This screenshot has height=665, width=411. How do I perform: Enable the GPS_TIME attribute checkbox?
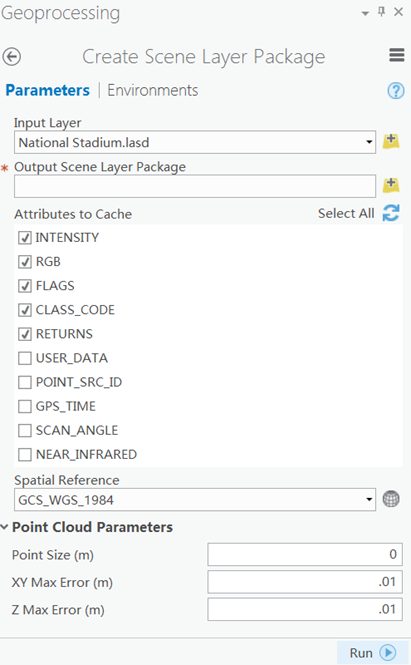point(25,406)
